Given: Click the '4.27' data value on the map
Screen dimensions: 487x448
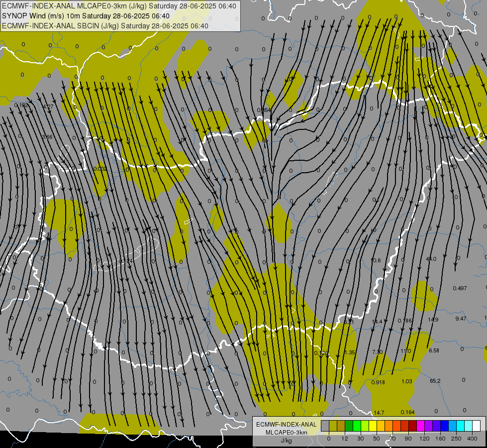Looking at the screenshot, I should tap(48, 107).
